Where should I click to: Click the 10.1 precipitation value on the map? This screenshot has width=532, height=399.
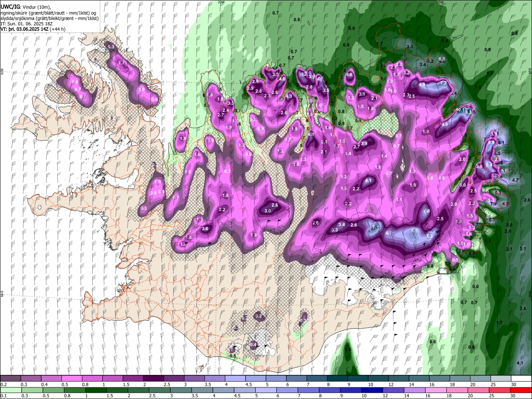pyautogui.click(x=461, y=110)
